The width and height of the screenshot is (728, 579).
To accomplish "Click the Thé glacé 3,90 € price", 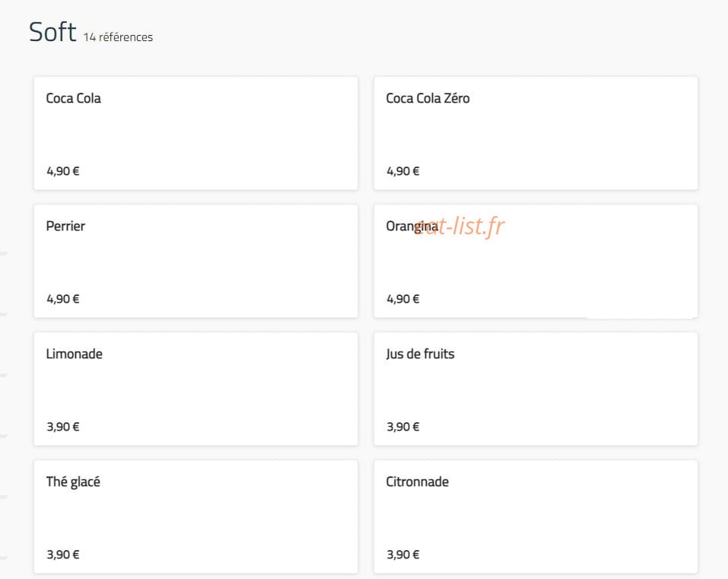I will point(62,554).
